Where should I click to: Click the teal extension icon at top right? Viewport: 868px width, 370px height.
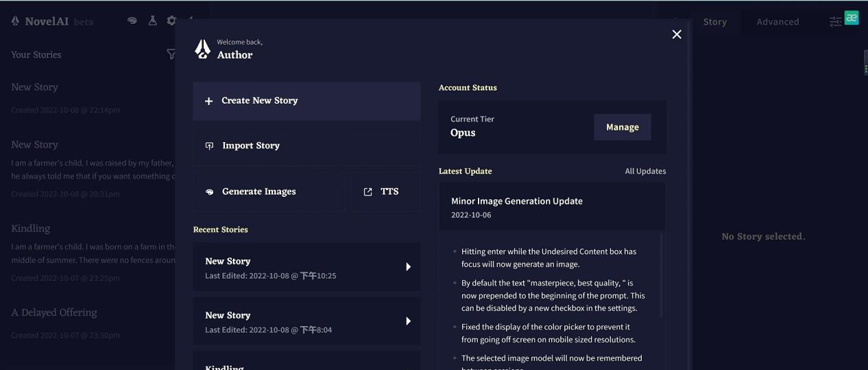point(852,19)
